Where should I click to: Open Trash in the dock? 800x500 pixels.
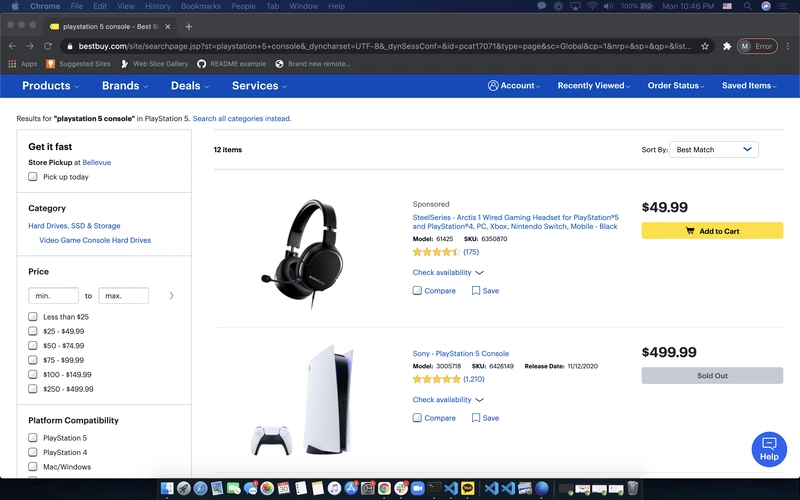tap(633, 488)
